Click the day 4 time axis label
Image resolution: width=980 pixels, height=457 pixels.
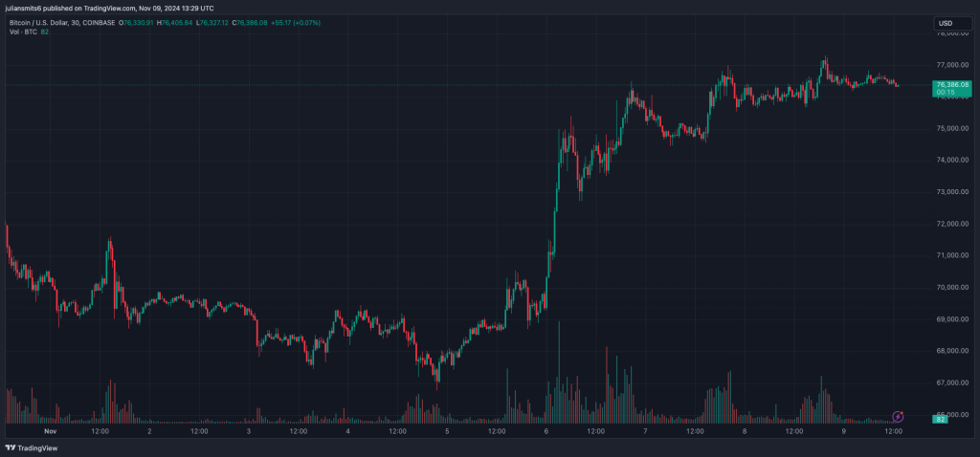[347, 431]
